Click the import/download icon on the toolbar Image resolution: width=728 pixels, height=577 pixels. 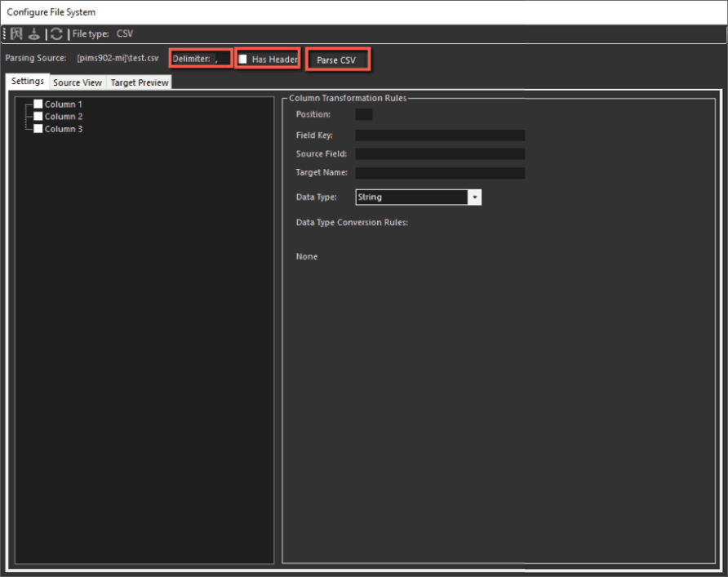coord(35,33)
